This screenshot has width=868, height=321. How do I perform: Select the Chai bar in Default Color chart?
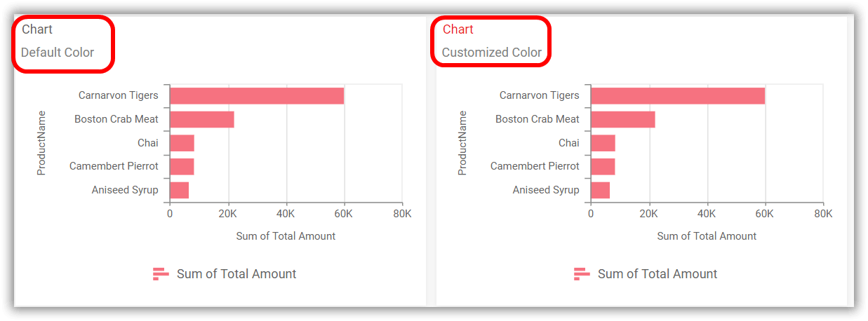(182, 143)
